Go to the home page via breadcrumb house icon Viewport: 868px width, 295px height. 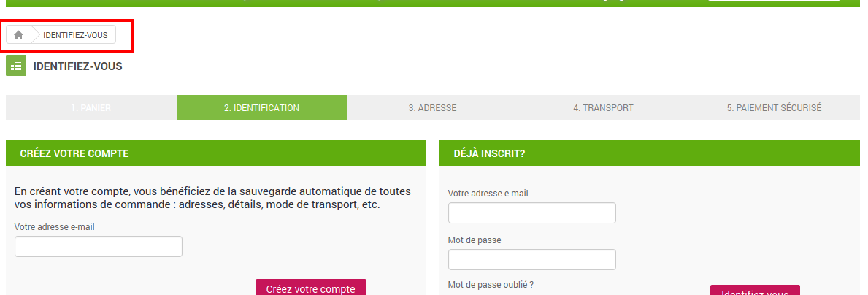tap(19, 35)
